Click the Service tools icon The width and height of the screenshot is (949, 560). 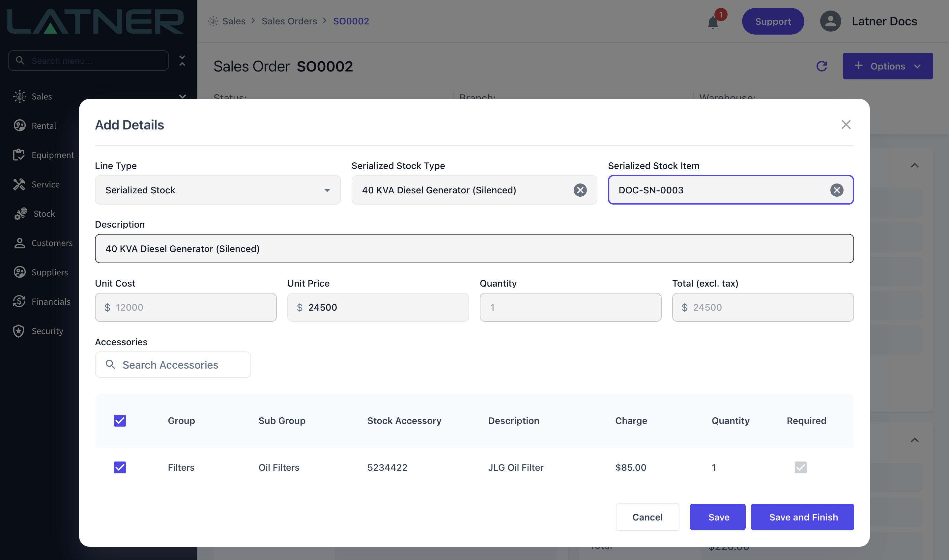(19, 184)
